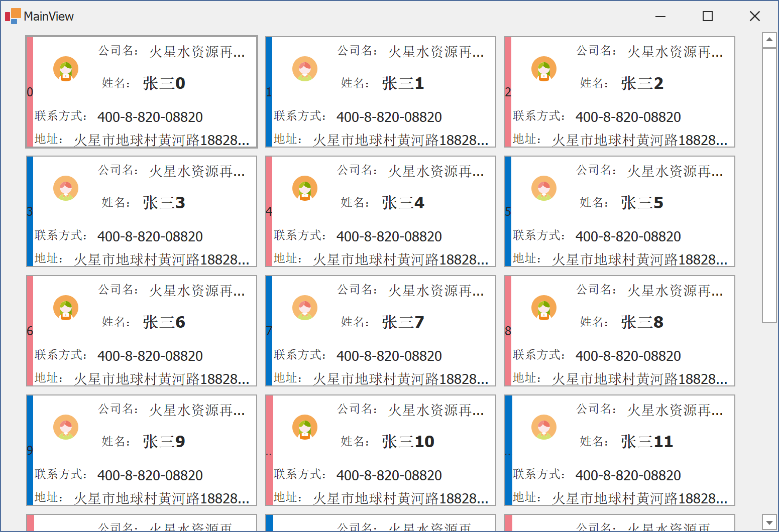
Task: Click the scrollbar down arrow
Action: 769,522
